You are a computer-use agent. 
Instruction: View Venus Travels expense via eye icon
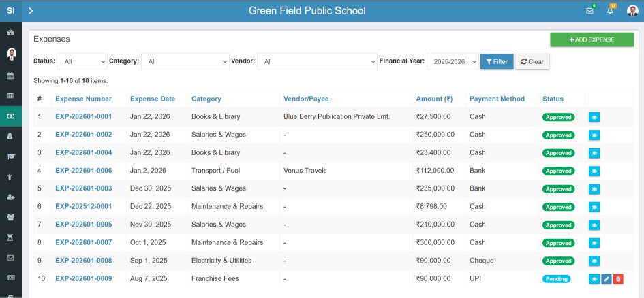click(594, 171)
